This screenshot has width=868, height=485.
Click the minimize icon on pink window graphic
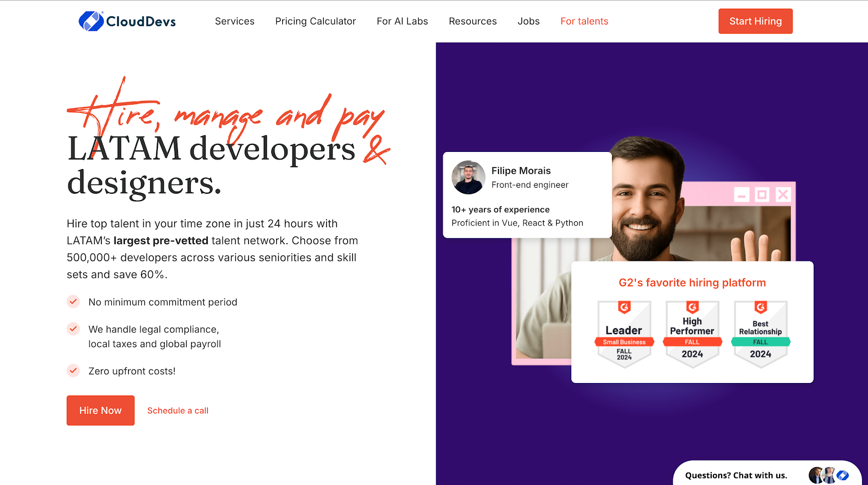(742, 195)
